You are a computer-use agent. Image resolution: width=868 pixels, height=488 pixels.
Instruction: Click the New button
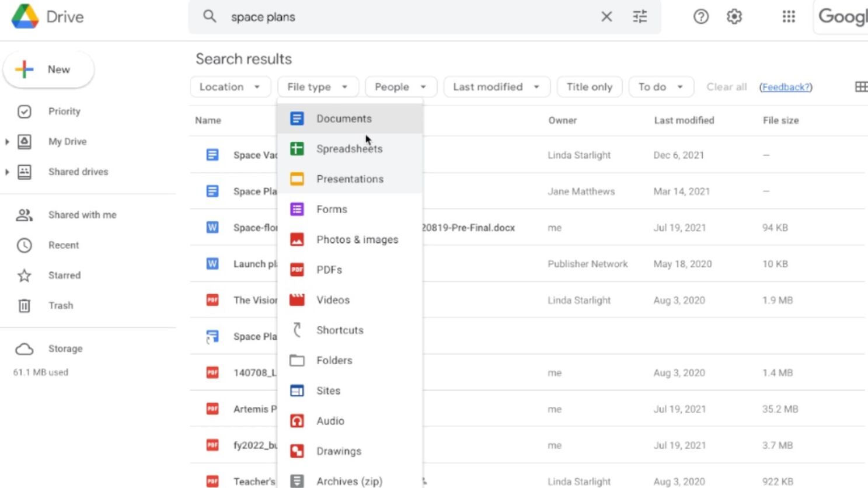(48, 69)
